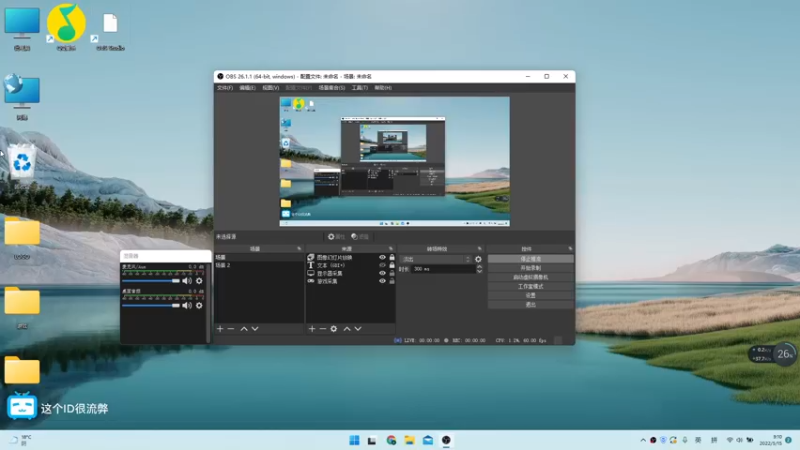The width and height of the screenshot is (800, 450).
Task: Open the 工具(T) menu
Action: point(359,88)
